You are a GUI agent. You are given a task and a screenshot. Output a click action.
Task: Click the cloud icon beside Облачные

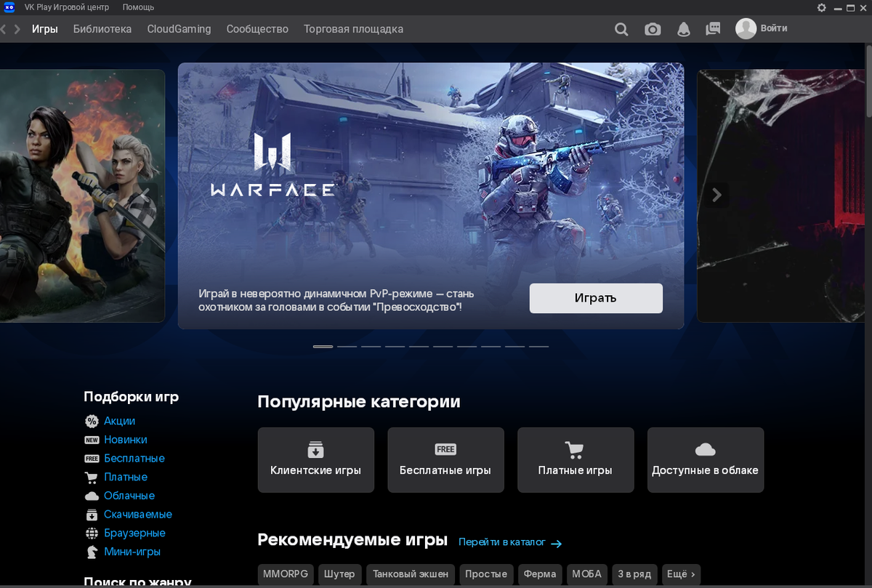click(x=92, y=496)
